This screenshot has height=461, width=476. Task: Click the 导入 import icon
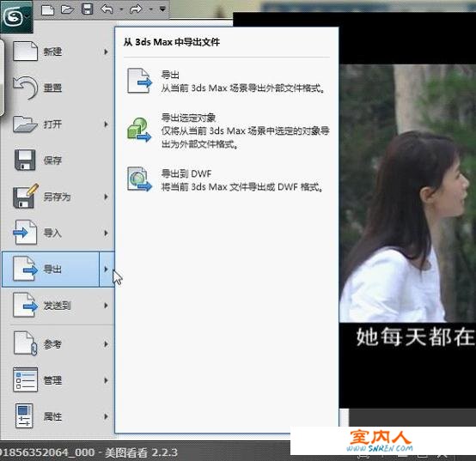click(x=25, y=233)
